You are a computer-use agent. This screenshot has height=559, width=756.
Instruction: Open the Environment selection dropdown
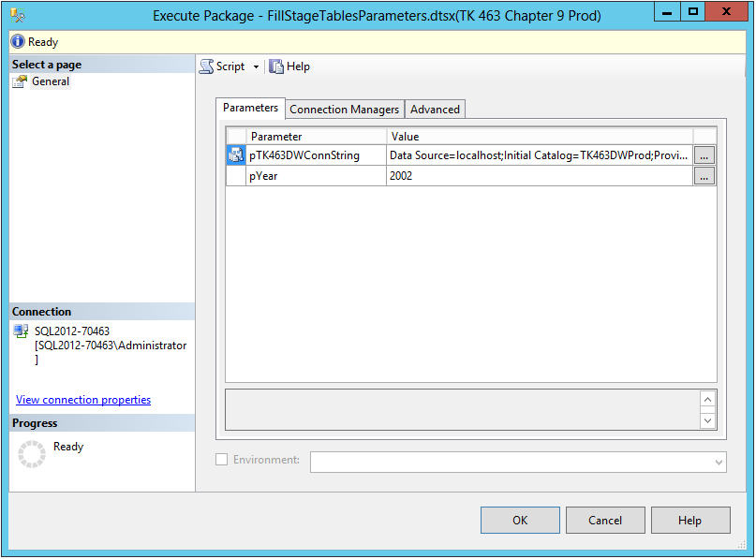click(x=718, y=461)
